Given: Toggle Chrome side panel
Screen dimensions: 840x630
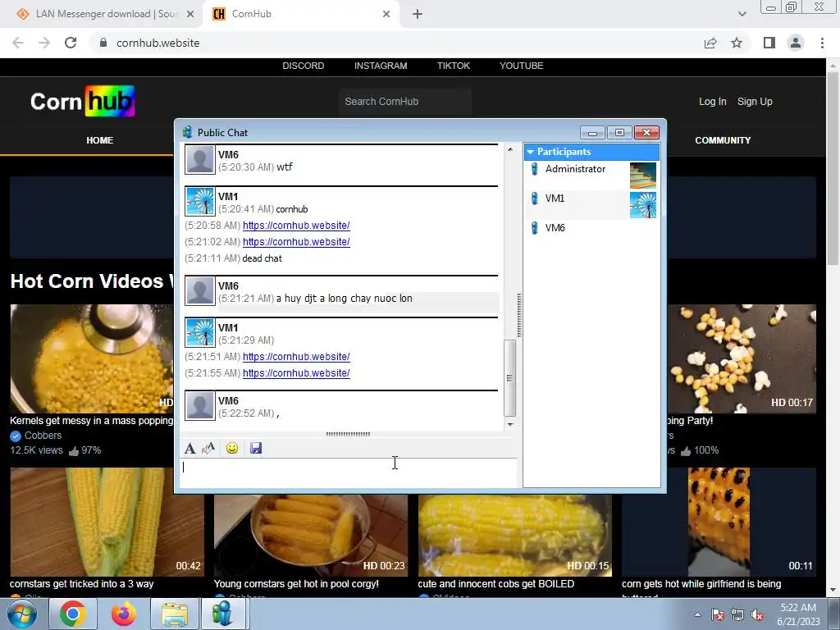Looking at the screenshot, I should [769, 43].
